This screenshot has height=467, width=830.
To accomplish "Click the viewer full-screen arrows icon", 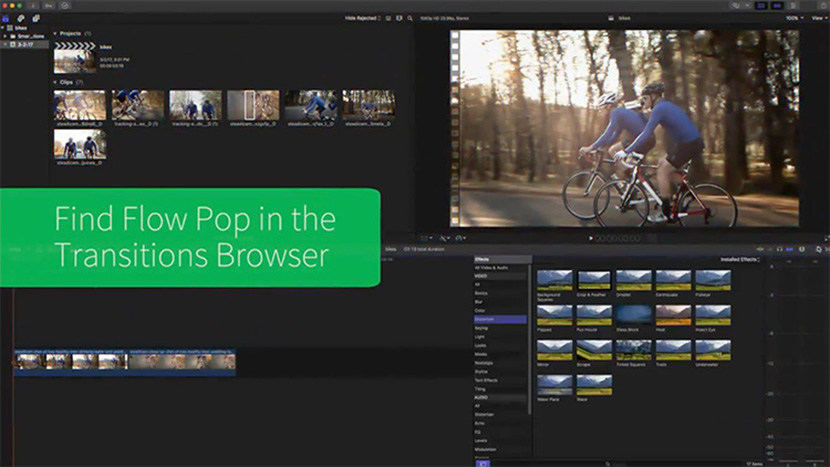I will (826, 238).
